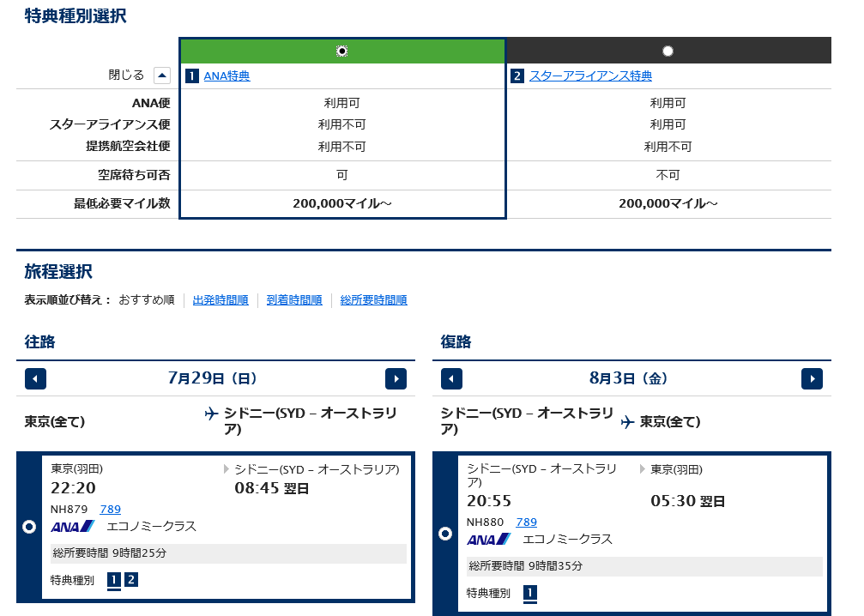
Task: Go to next day after 8月3日
Action: point(812,378)
